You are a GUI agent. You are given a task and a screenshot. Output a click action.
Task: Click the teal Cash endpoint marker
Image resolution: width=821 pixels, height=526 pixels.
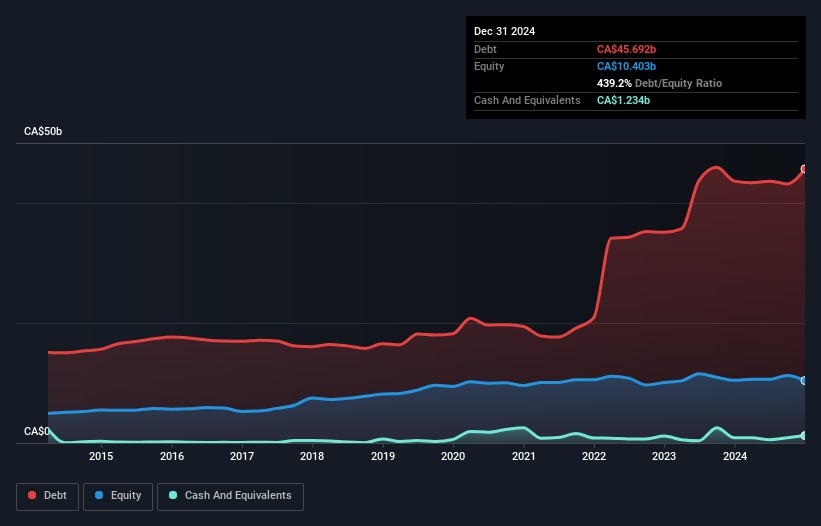803,436
